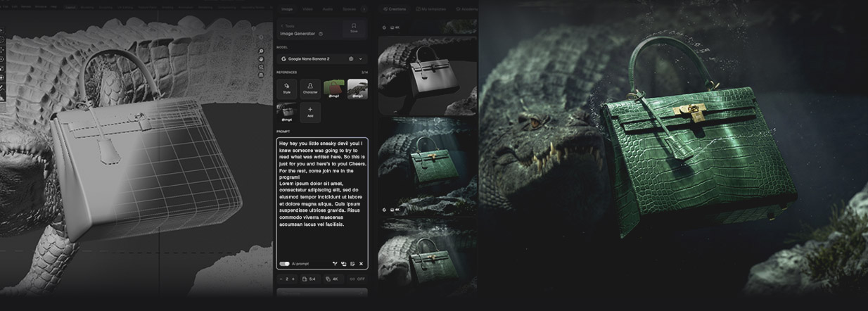Click the large green crocodile bag preview image
The height and width of the screenshot is (311, 868).
coord(673,148)
